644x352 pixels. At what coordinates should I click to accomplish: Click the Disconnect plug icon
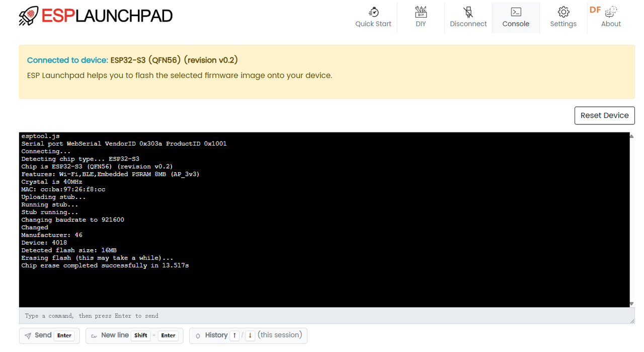tap(468, 12)
